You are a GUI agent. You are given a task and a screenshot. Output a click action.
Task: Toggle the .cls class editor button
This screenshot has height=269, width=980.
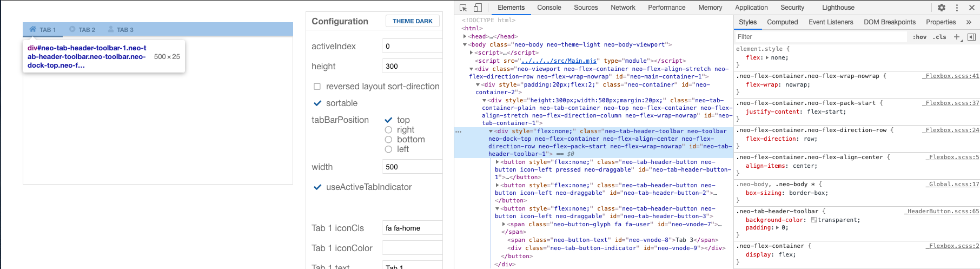click(x=940, y=37)
